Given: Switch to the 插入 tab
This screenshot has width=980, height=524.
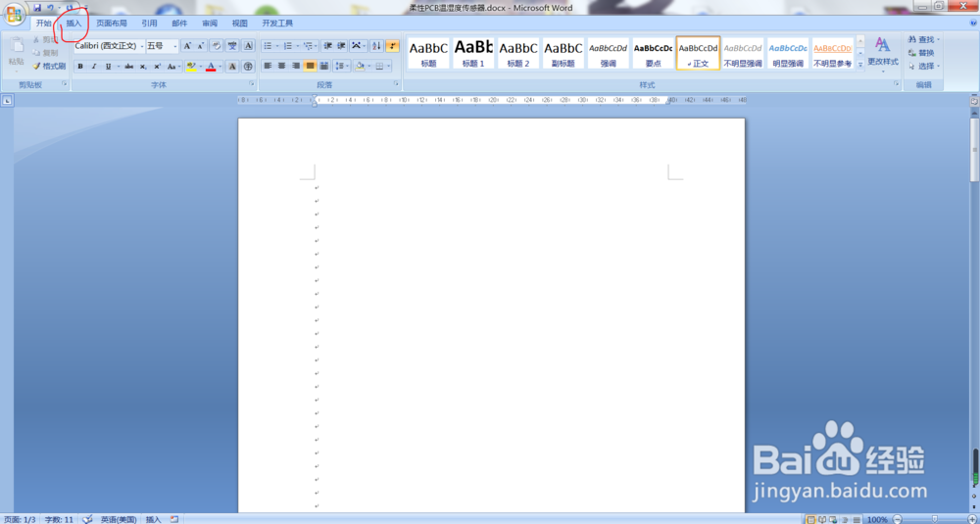Looking at the screenshot, I should coord(73,24).
